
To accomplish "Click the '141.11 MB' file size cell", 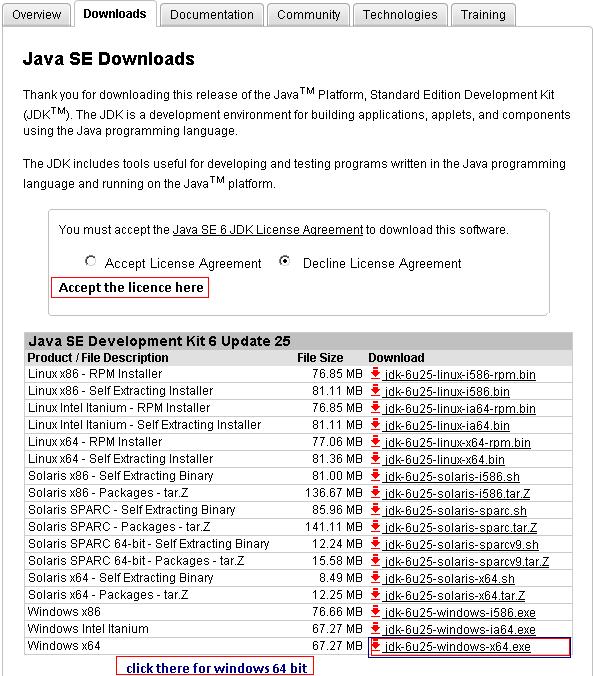I will point(334,527).
